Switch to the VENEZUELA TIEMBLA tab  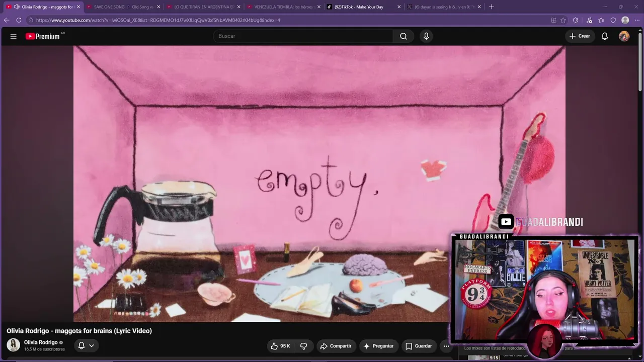point(284,7)
